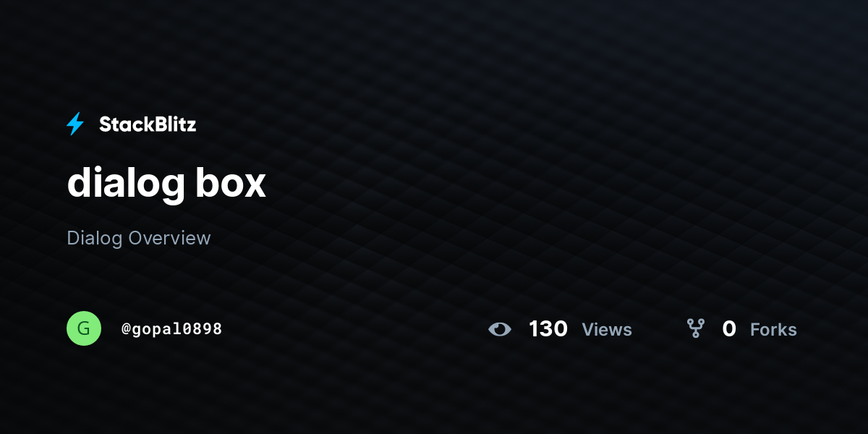Click the "Blitz" portion of the logo text

coord(172,124)
